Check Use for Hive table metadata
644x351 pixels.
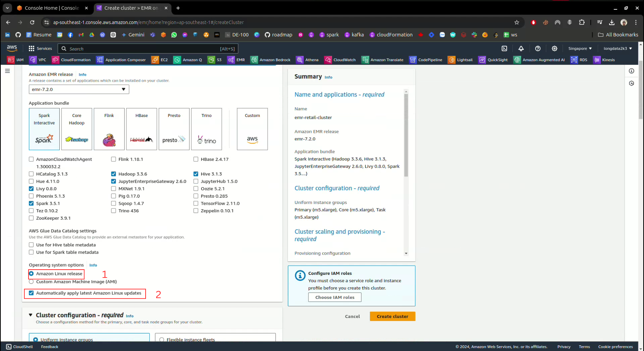(x=32, y=245)
